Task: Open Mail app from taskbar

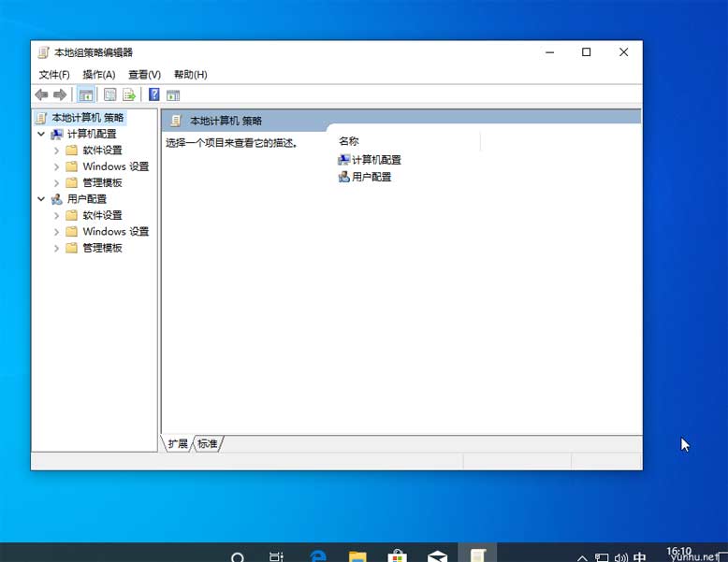Action: tap(437, 556)
